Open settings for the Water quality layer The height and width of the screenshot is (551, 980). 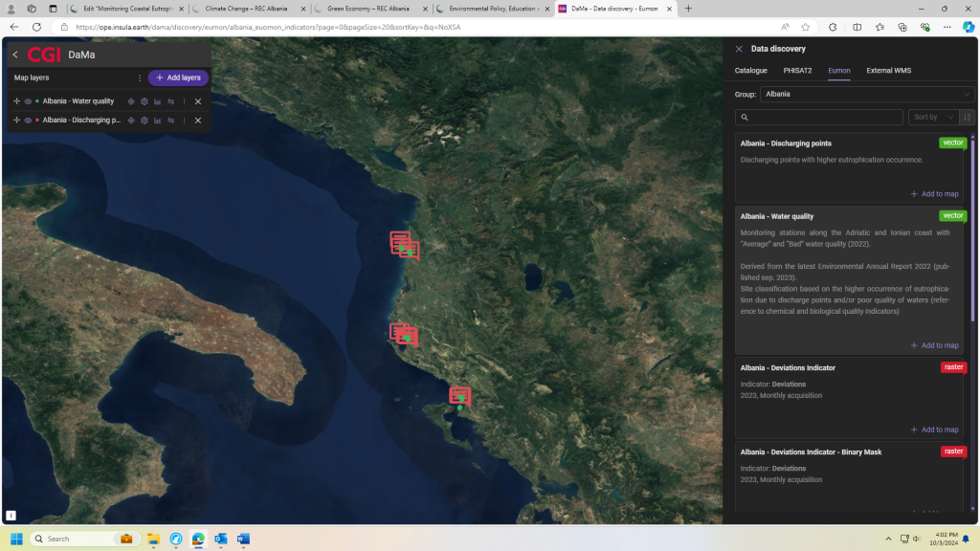[x=145, y=101]
